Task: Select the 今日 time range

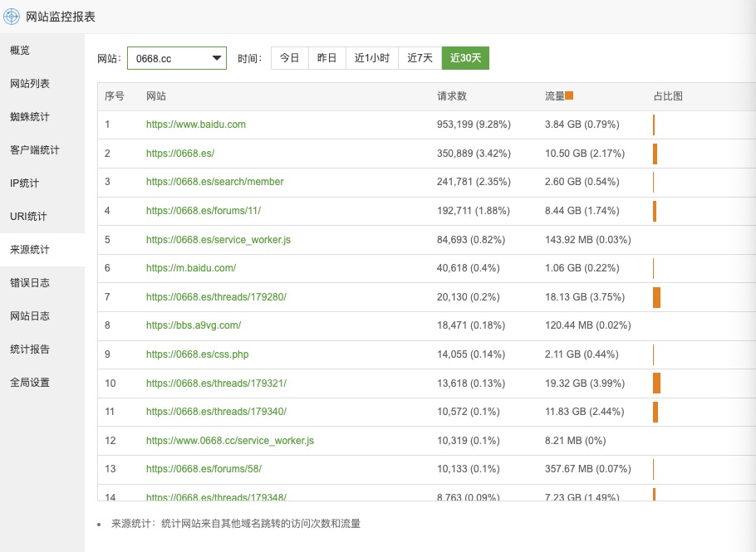Action: (x=289, y=58)
